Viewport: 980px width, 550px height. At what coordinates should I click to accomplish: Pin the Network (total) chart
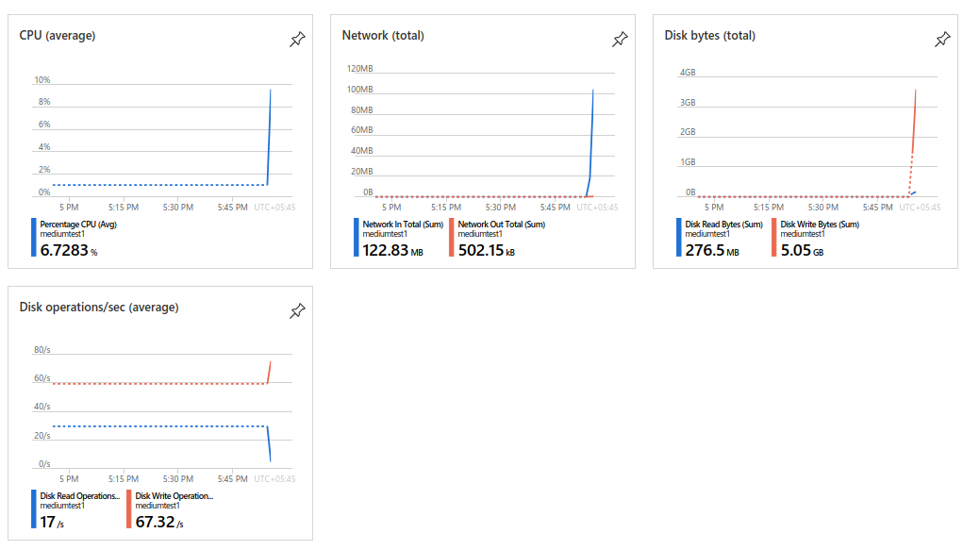(620, 40)
